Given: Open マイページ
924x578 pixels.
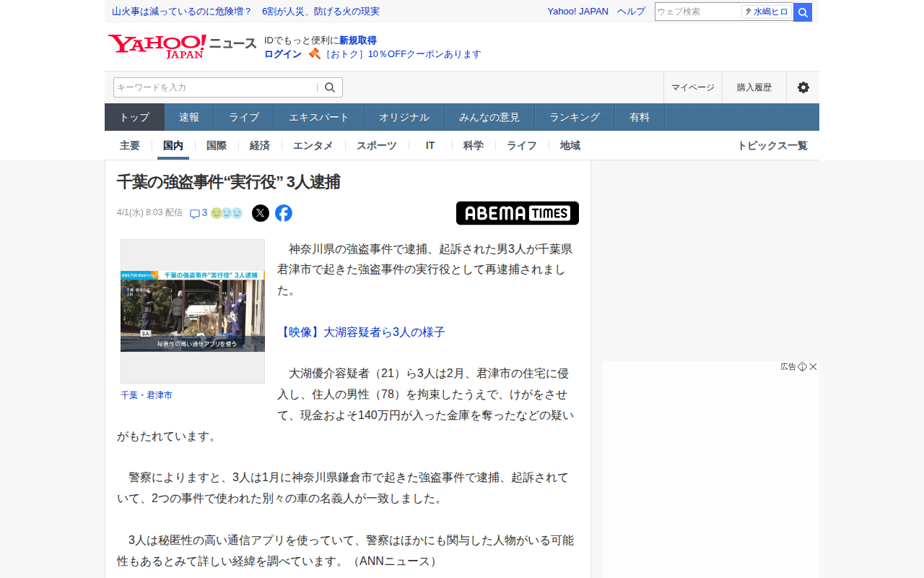Looking at the screenshot, I should click(693, 87).
